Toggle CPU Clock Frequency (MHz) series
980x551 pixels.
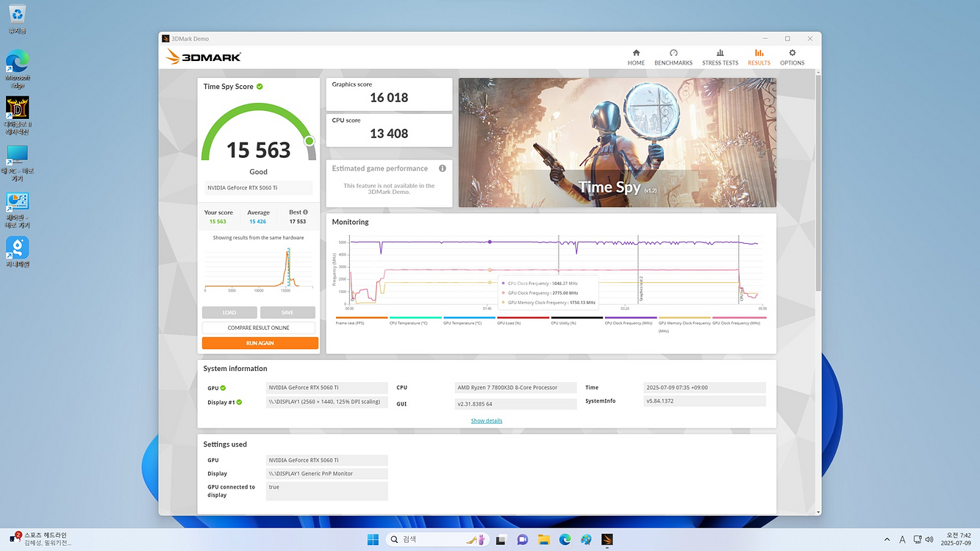(631, 321)
